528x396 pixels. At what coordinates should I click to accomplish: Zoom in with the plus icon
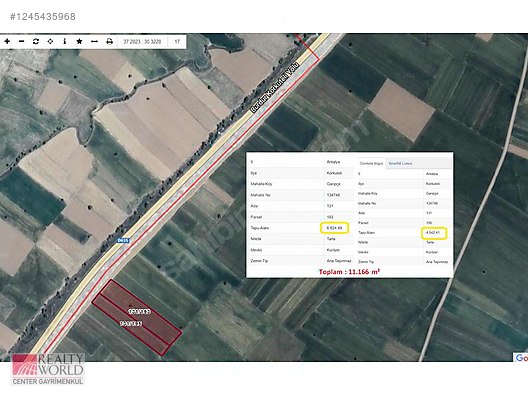point(7,41)
